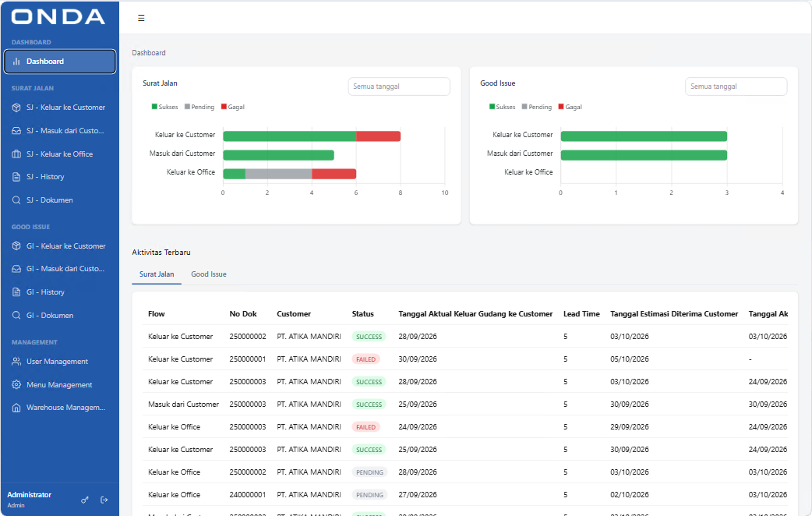Click SJ - Masuk dari Customer inbox icon
The width and height of the screenshot is (812, 516).
point(16,130)
